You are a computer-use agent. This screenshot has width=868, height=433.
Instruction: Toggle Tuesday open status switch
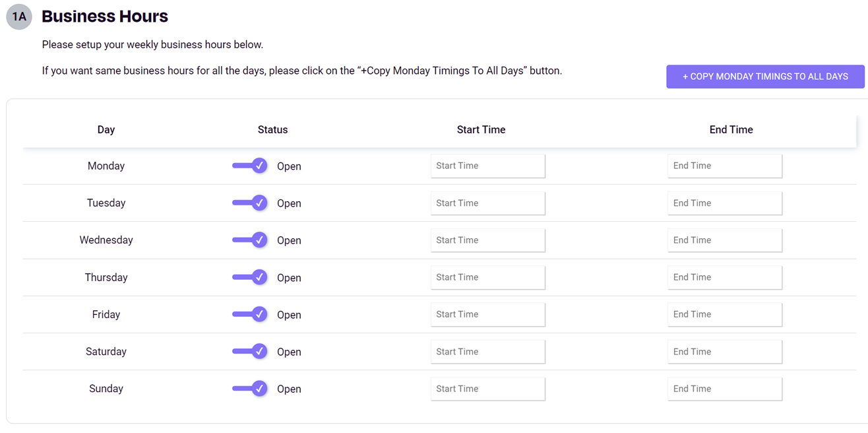coord(250,203)
